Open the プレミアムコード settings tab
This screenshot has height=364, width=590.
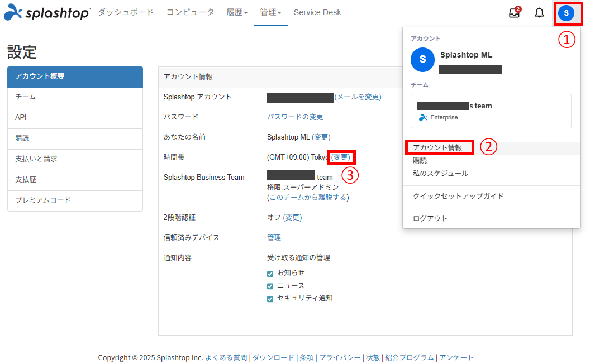click(75, 201)
